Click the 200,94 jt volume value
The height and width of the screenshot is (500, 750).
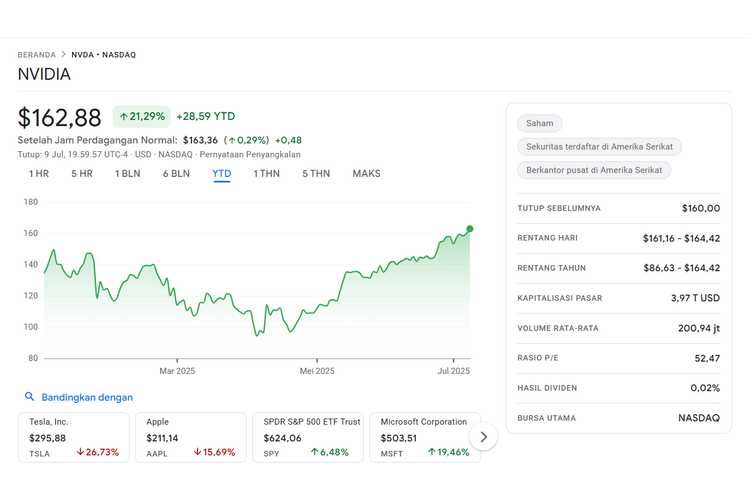(x=699, y=328)
